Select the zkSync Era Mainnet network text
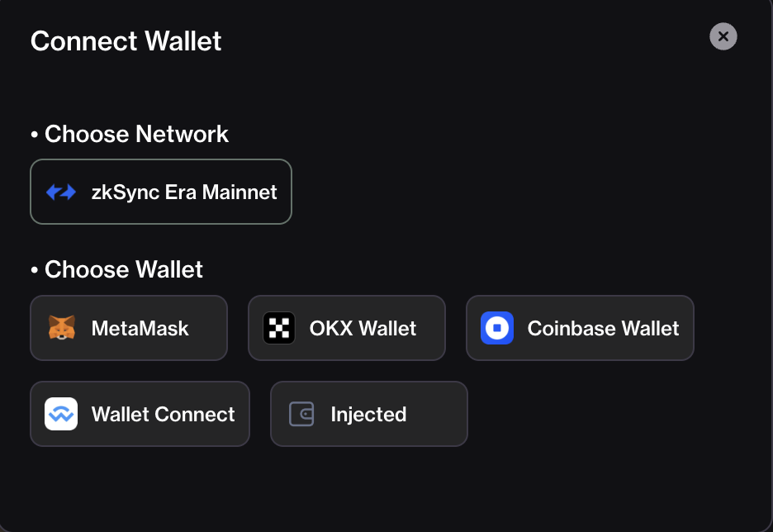773x532 pixels. click(x=184, y=192)
